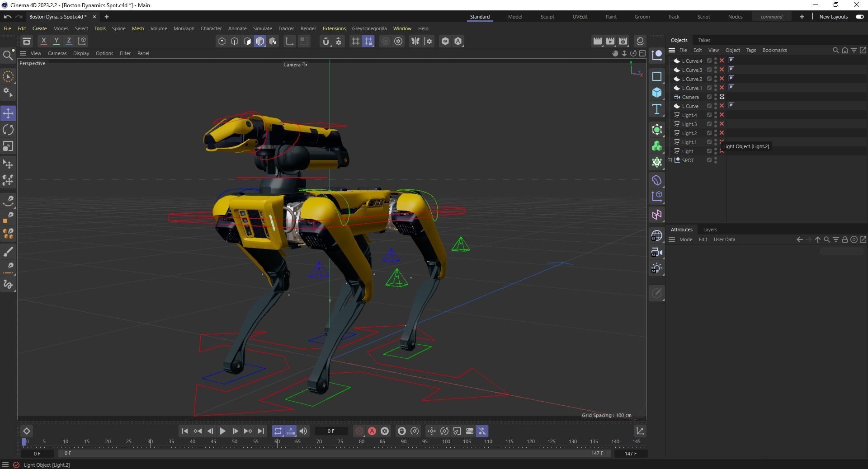Image resolution: width=868 pixels, height=469 pixels.
Task: Click the Brush paint tool in left toolbar
Action: pos(8,251)
